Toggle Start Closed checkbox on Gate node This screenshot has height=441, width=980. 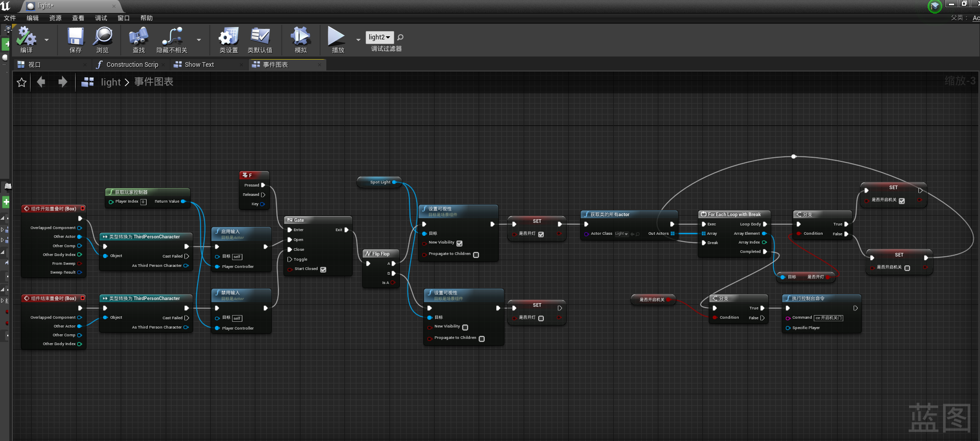(x=323, y=269)
